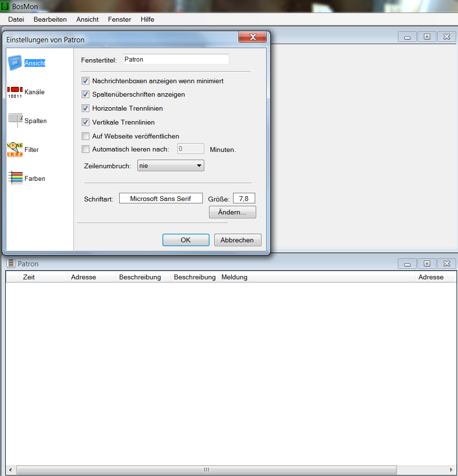Viewport: 458px width, 476px height.
Task: Open the Datei menu
Action: [x=16, y=19]
